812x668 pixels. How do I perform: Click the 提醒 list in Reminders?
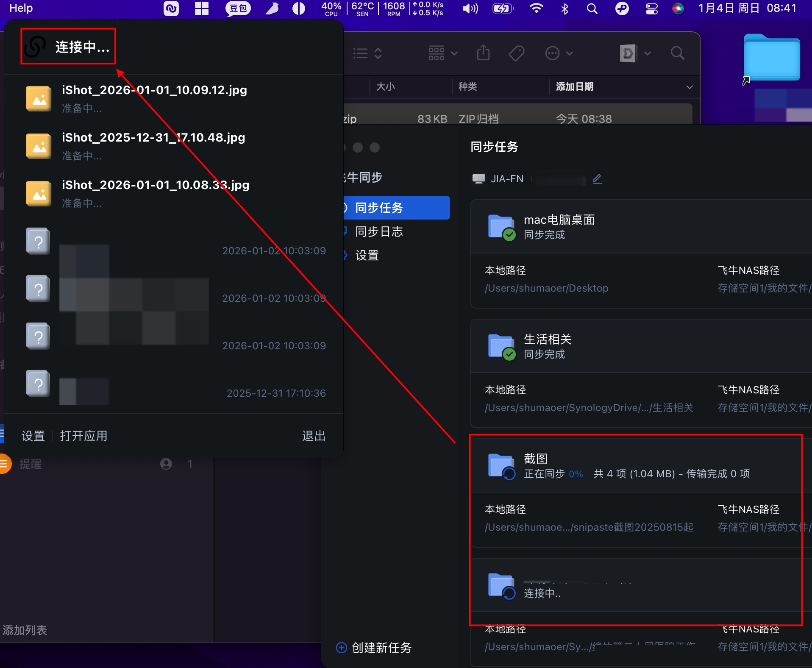click(x=31, y=464)
